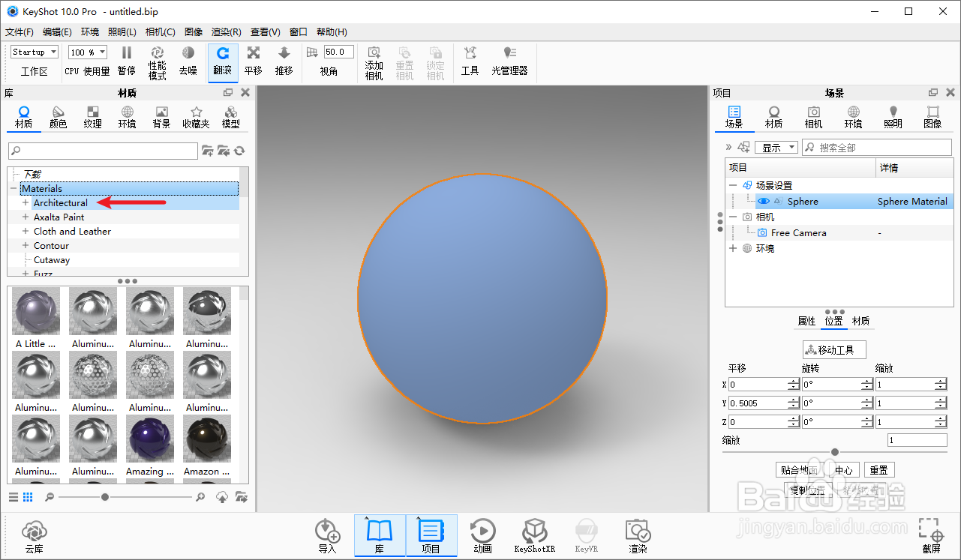Toggle Sphere visibility eye icon
Viewport: 961px width, 560px height.
pyautogui.click(x=764, y=201)
